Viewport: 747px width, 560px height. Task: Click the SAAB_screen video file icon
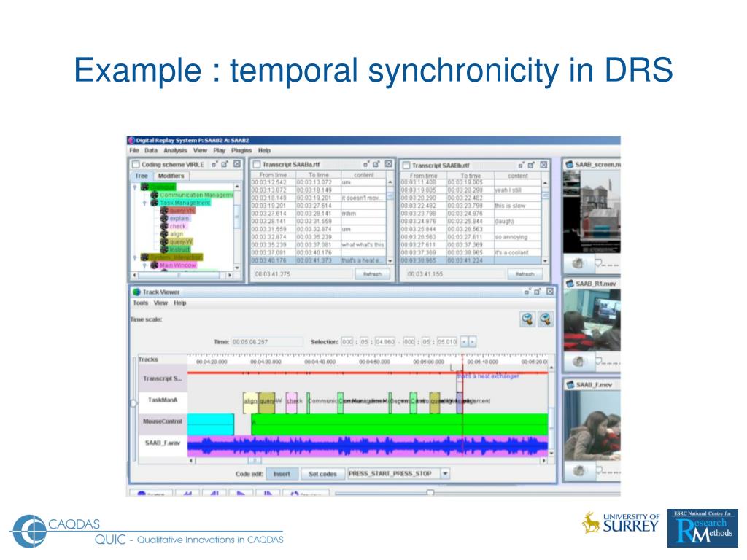(569, 165)
